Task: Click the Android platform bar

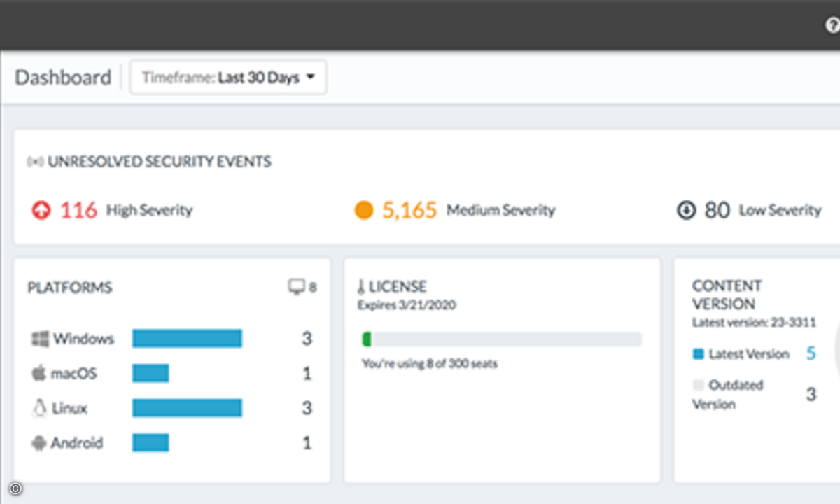Action: tap(150, 442)
